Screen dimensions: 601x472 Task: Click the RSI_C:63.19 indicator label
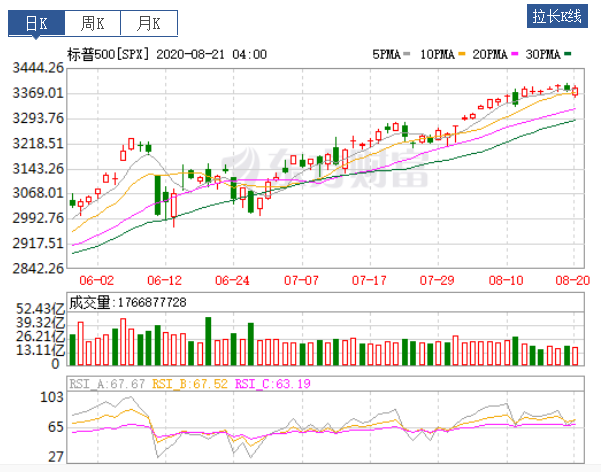pyautogui.click(x=273, y=384)
